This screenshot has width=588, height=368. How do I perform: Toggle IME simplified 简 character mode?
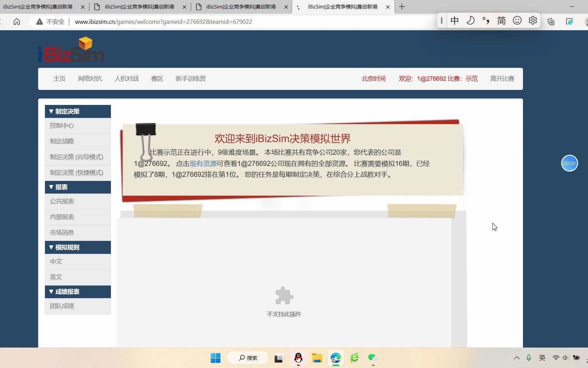pos(501,21)
